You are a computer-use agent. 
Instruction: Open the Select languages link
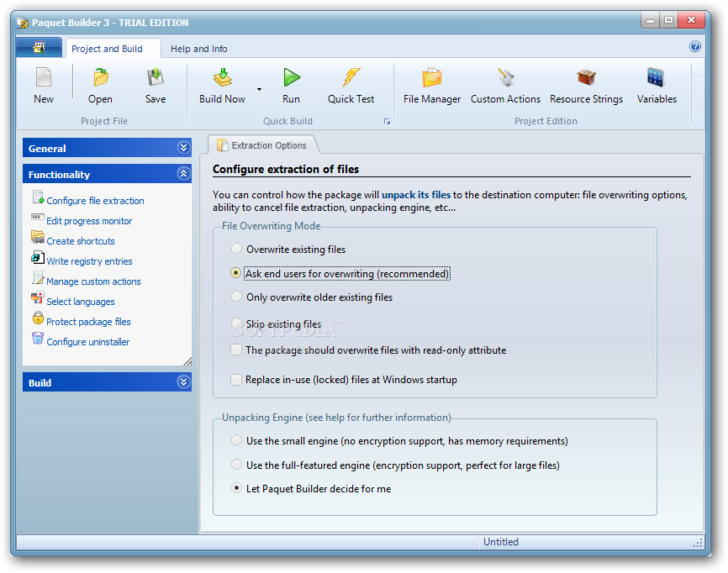[81, 302]
